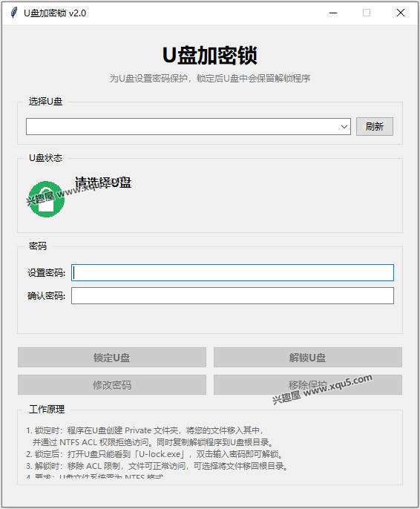Open the 选择U盘 combo box field
The image size is (420, 509).
click(188, 127)
